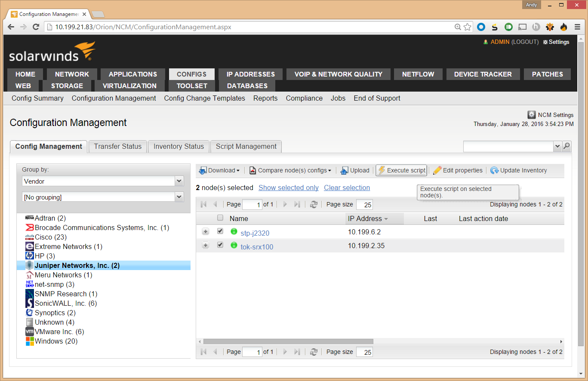Open the [No grouping] dropdown
Viewport: 588px width, 381px height.
(x=179, y=197)
